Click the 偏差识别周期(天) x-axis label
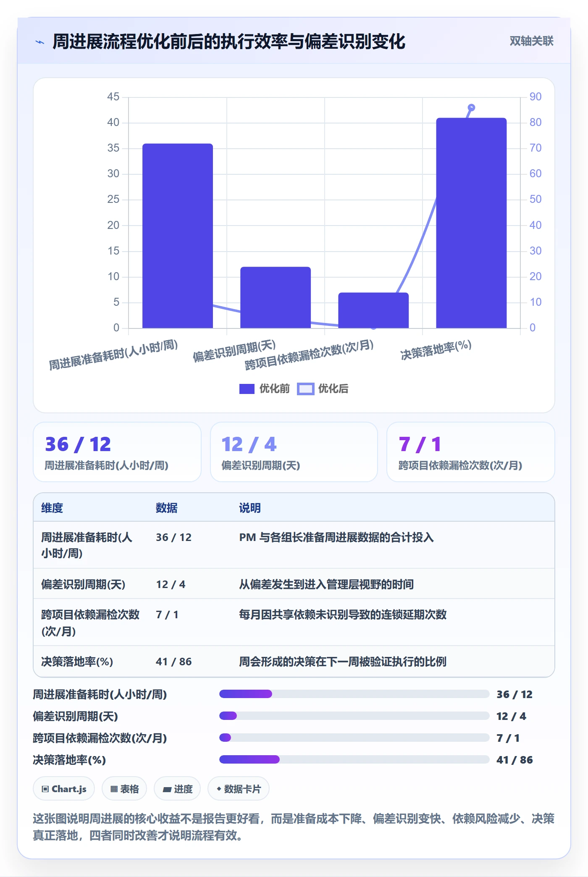 pyautogui.click(x=234, y=351)
